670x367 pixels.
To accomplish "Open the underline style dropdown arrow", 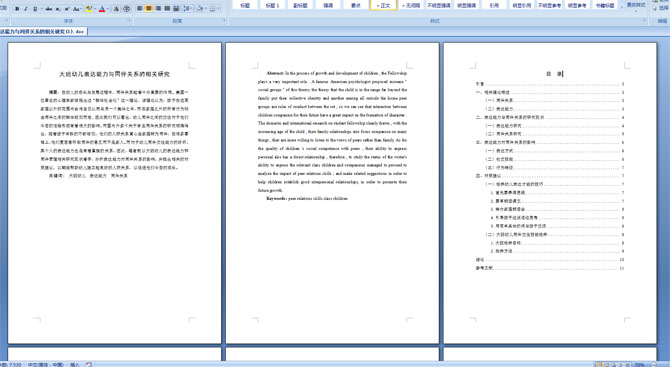I will click(x=41, y=9).
